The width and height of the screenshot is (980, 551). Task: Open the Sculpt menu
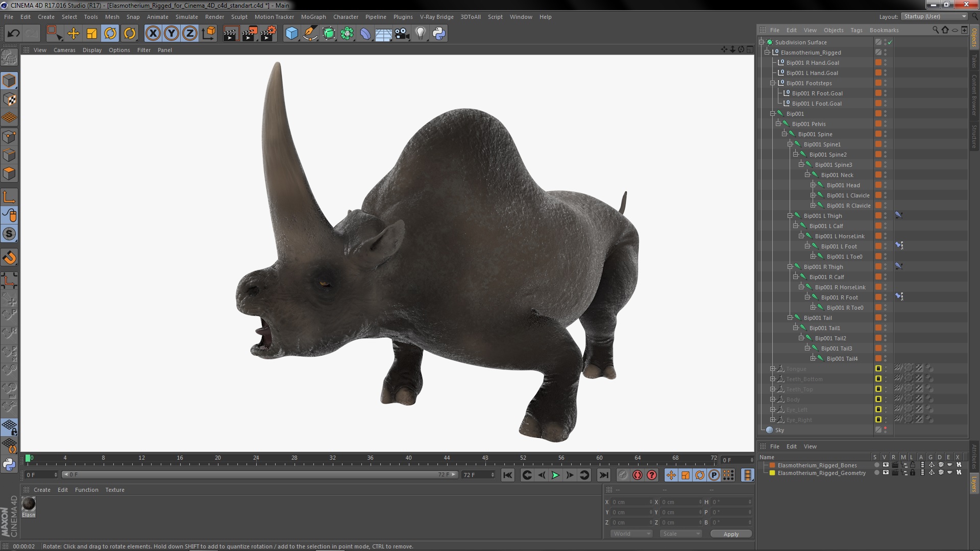tap(239, 17)
